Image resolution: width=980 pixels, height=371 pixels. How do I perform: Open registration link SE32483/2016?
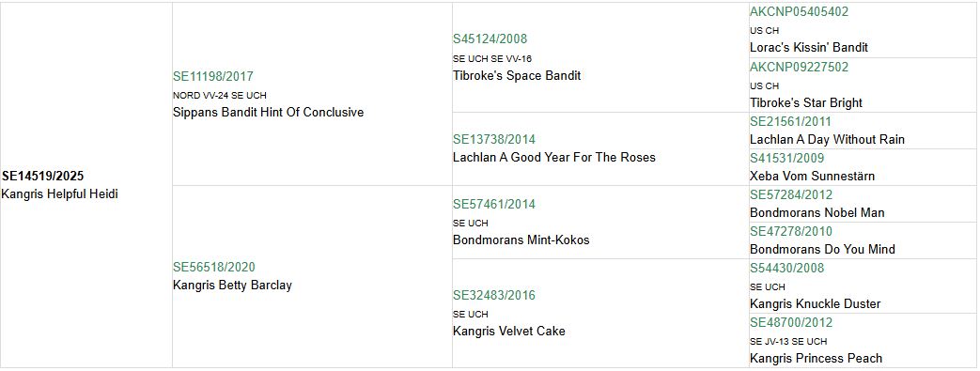pyautogui.click(x=494, y=296)
